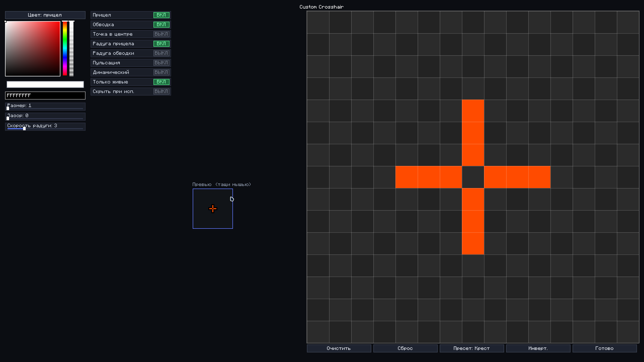Click the Очистить button
This screenshot has height=362, width=644.
click(x=339, y=348)
